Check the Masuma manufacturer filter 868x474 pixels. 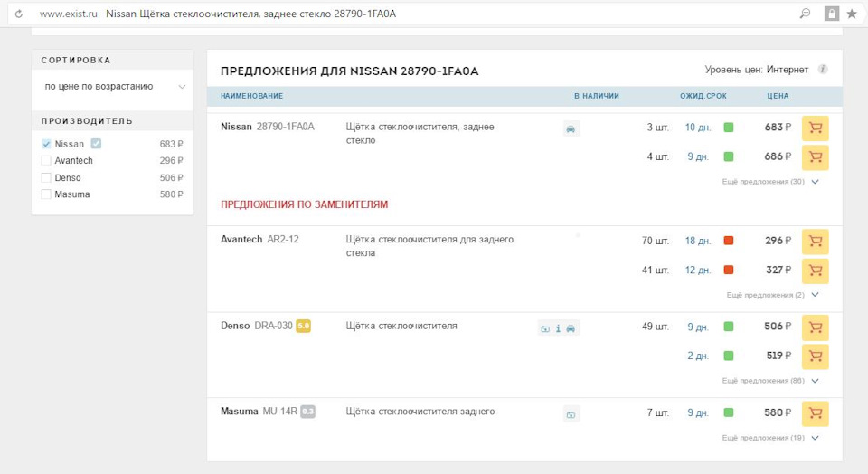click(46, 194)
